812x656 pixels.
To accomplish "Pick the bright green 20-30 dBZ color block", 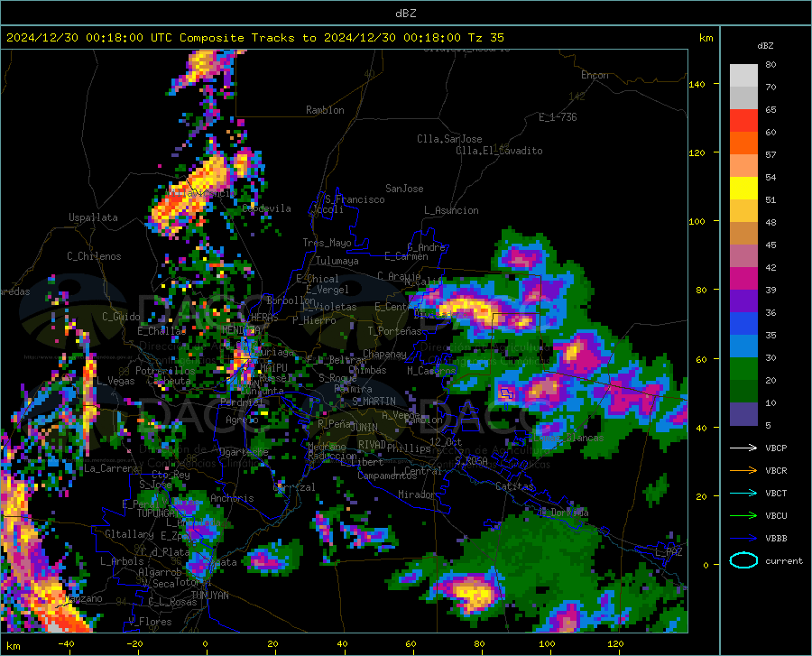I will tap(743, 369).
